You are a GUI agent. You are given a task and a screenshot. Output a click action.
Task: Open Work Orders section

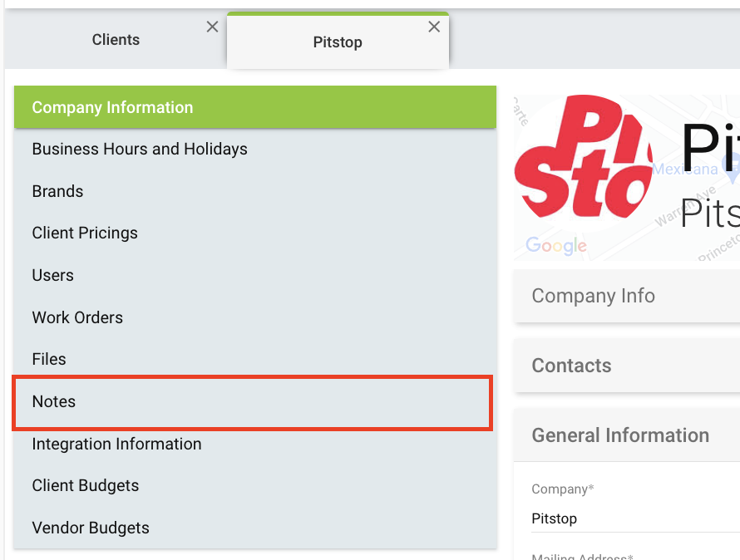point(255,317)
